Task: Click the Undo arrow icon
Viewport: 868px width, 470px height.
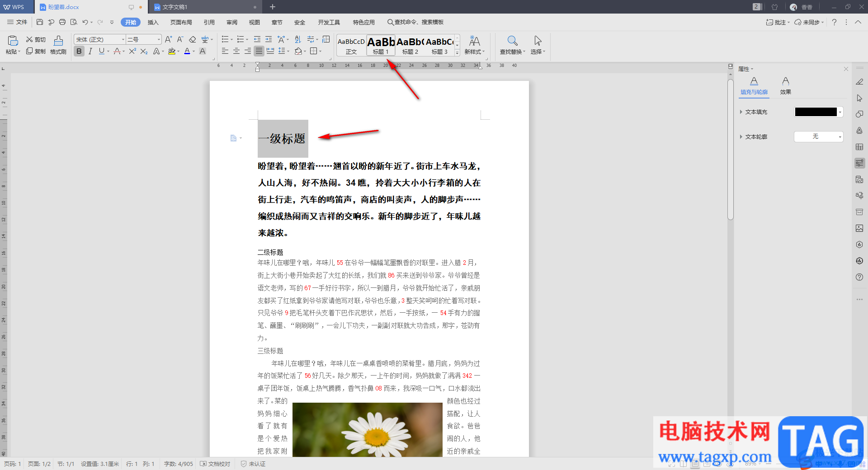Action: pos(85,22)
